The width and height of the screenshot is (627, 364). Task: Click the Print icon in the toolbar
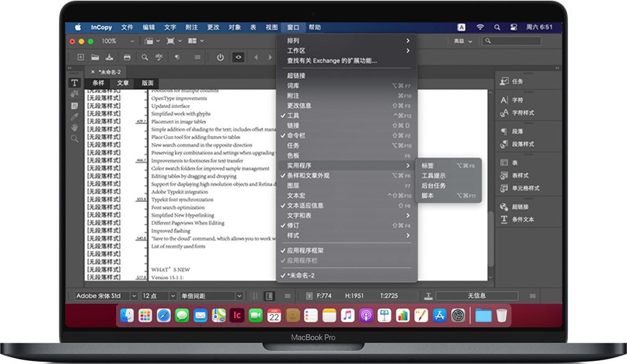click(x=127, y=57)
